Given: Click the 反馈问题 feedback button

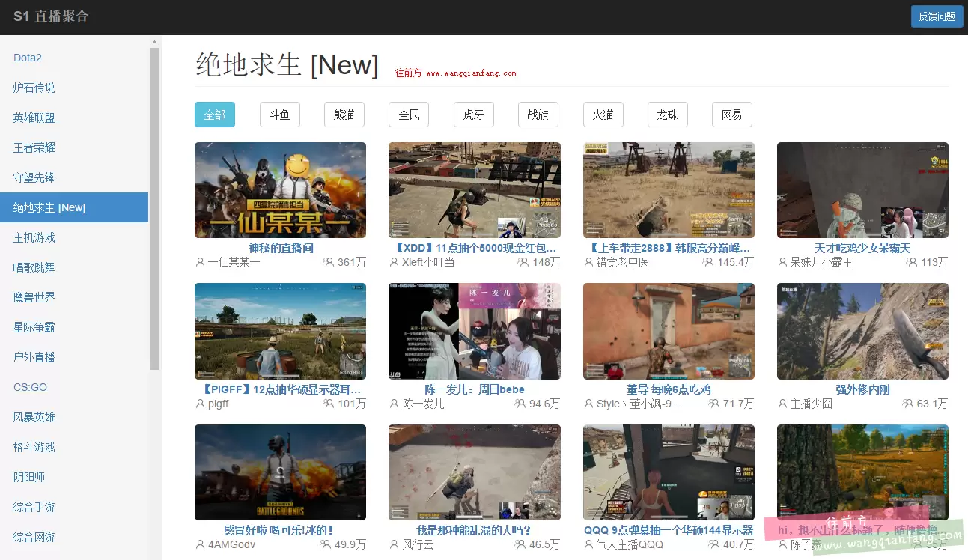Looking at the screenshot, I should [937, 16].
